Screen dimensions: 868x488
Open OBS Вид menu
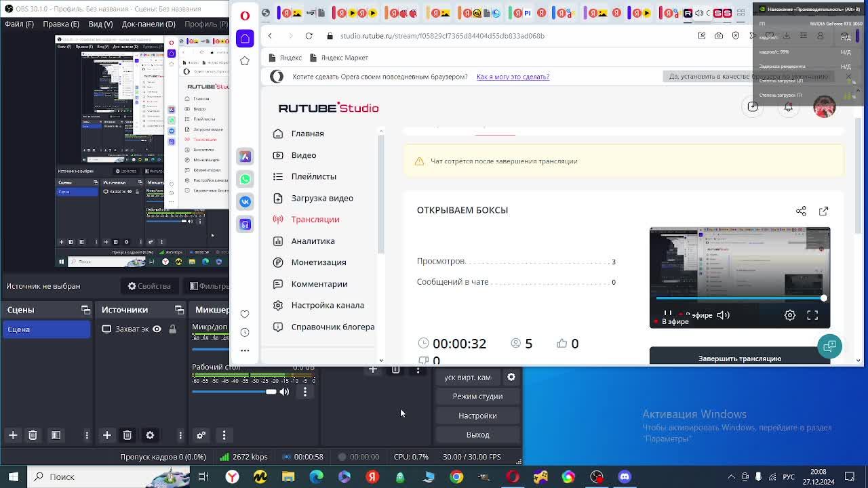click(x=100, y=24)
